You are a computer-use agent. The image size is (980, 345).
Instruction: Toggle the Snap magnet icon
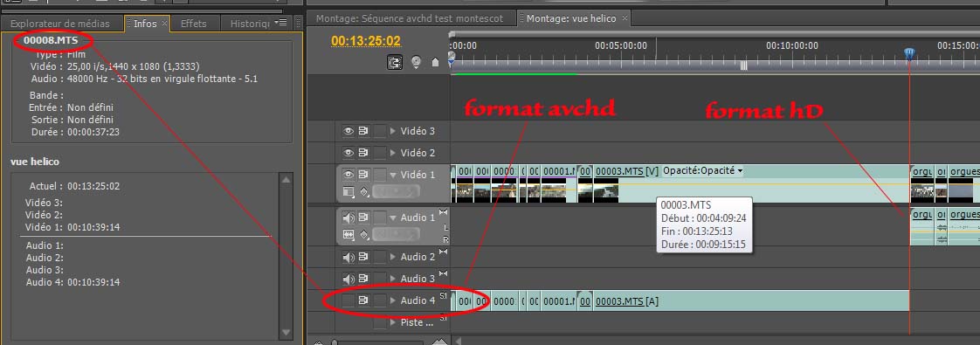tap(395, 62)
